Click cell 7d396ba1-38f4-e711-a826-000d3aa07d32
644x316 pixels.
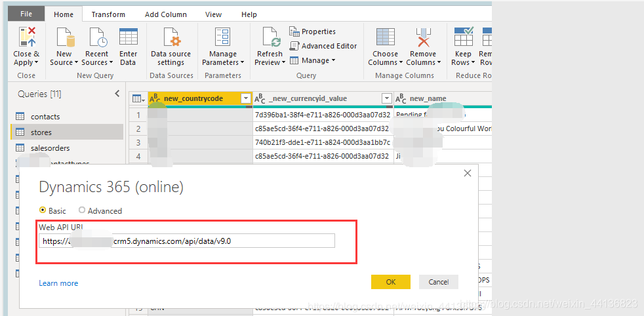[323, 115]
